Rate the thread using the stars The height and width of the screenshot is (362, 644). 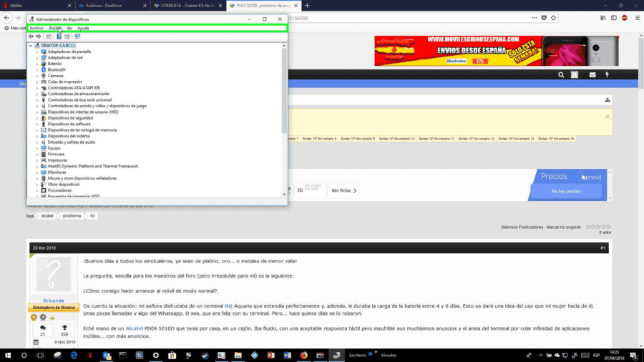coord(598,227)
